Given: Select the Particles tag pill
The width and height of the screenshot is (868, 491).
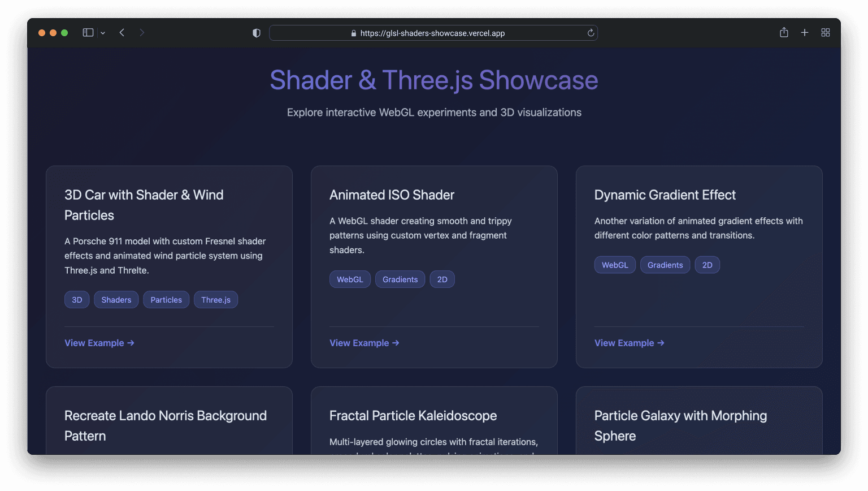Looking at the screenshot, I should (166, 299).
